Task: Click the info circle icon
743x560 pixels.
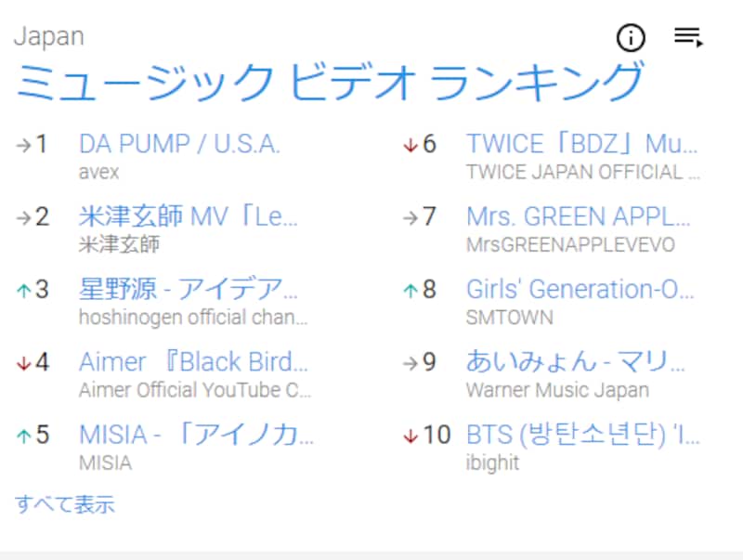Action: [x=631, y=38]
